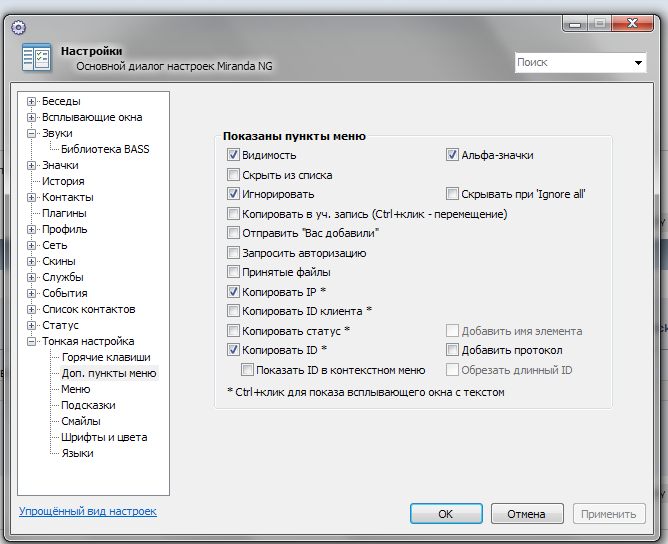Expand the Службы tree node

pyautogui.click(x=31, y=277)
